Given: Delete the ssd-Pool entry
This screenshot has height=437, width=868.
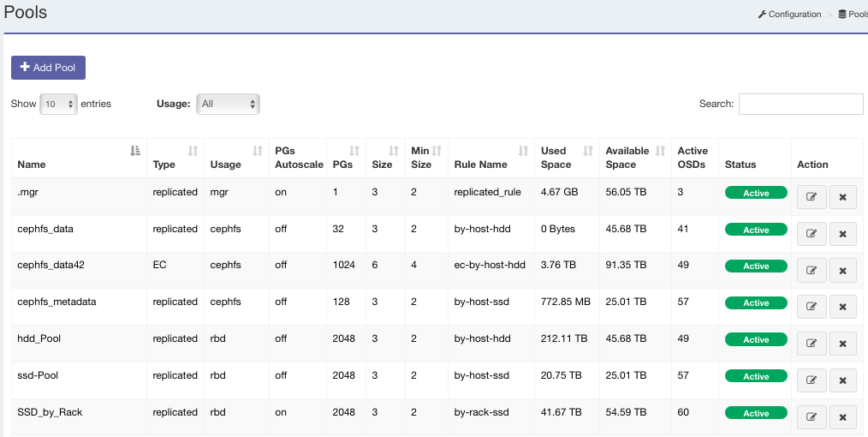Looking at the screenshot, I should [x=842, y=381].
